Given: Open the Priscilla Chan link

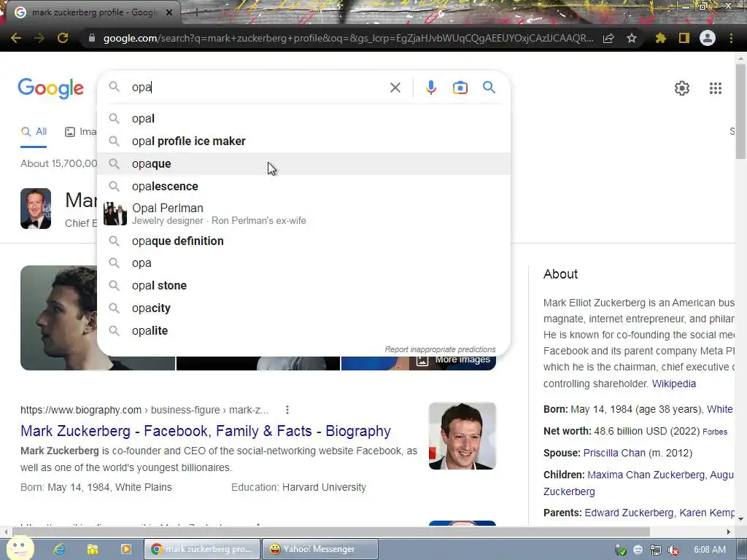Looking at the screenshot, I should point(614,453).
